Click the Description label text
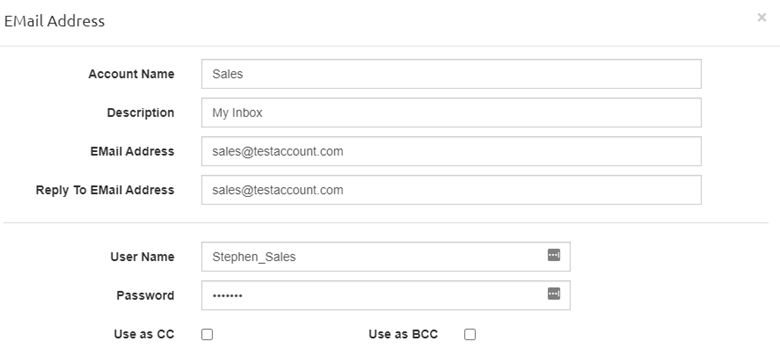780x363 pixels. point(140,113)
